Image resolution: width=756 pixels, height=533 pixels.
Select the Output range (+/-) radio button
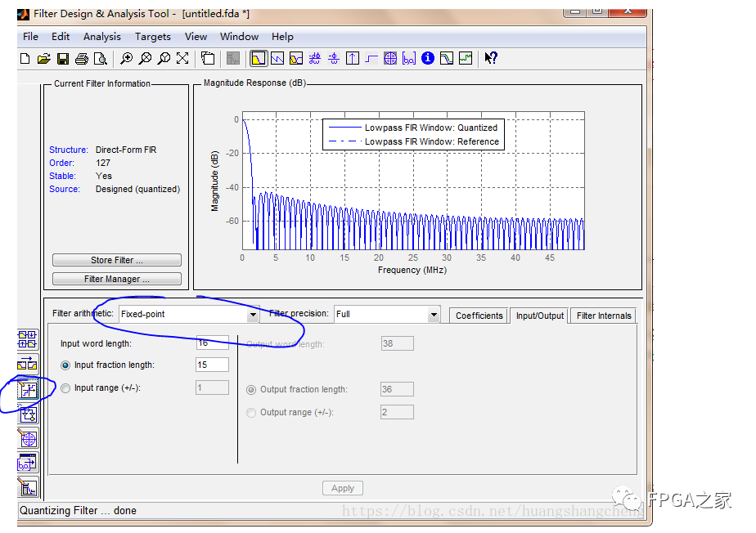pyautogui.click(x=251, y=413)
